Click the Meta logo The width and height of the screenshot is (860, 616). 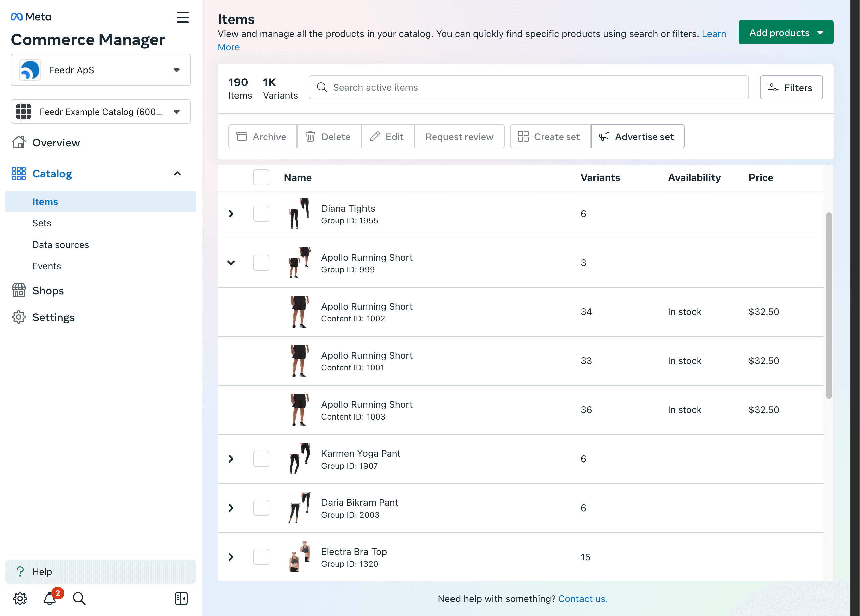tap(31, 17)
